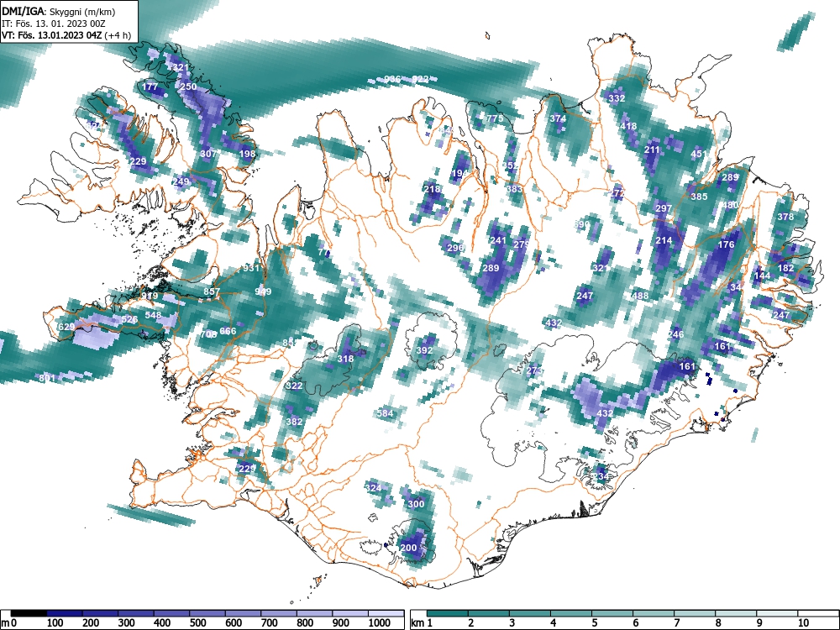This screenshot has height=630, width=840.
Task: Click the map value 144
Action: pos(762,276)
